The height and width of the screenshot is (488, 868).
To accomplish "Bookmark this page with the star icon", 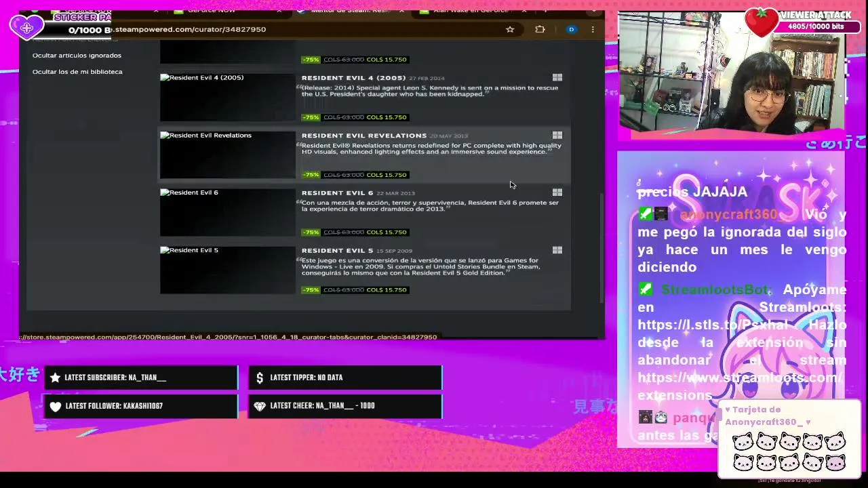I will tap(510, 29).
